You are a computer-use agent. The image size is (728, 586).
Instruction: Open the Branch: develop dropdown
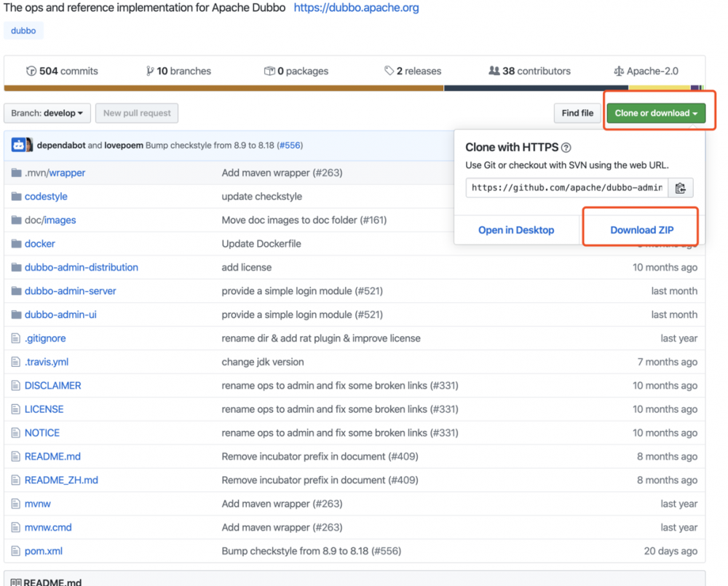point(47,113)
